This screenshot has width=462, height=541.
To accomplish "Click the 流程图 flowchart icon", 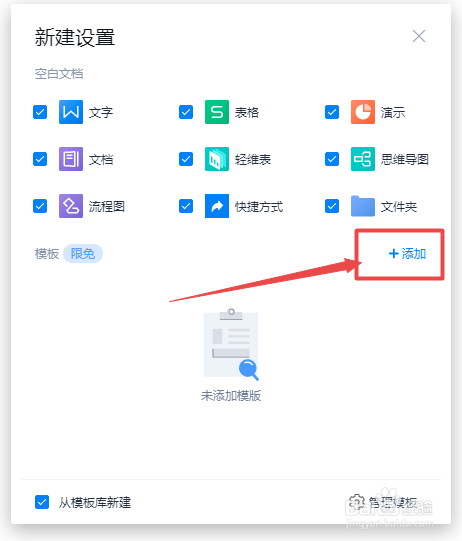I will (x=71, y=206).
